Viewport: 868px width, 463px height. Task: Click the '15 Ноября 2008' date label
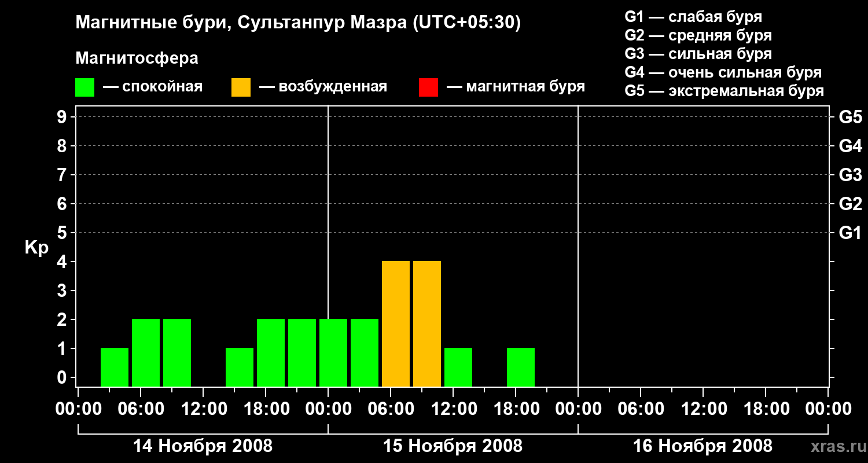pos(453,446)
